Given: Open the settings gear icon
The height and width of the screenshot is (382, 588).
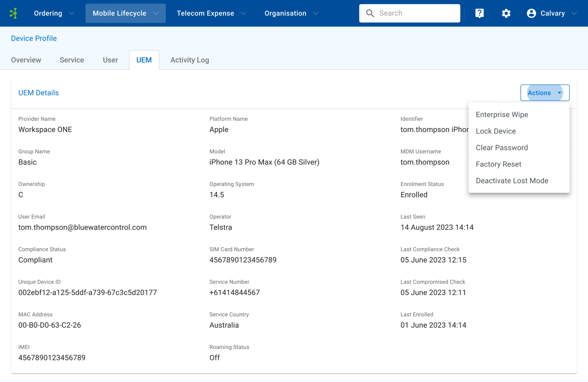Looking at the screenshot, I should pyautogui.click(x=506, y=13).
